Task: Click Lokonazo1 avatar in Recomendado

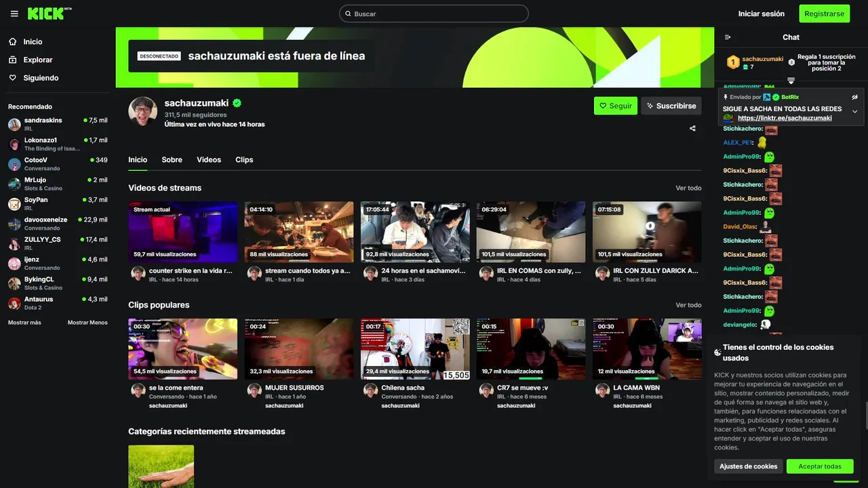Action: click(14, 144)
